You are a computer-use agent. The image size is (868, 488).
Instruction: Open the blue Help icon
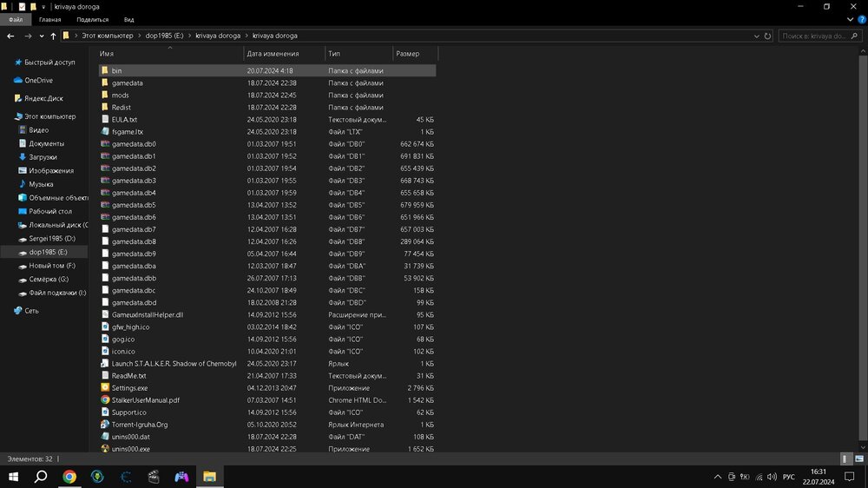[x=861, y=18]
